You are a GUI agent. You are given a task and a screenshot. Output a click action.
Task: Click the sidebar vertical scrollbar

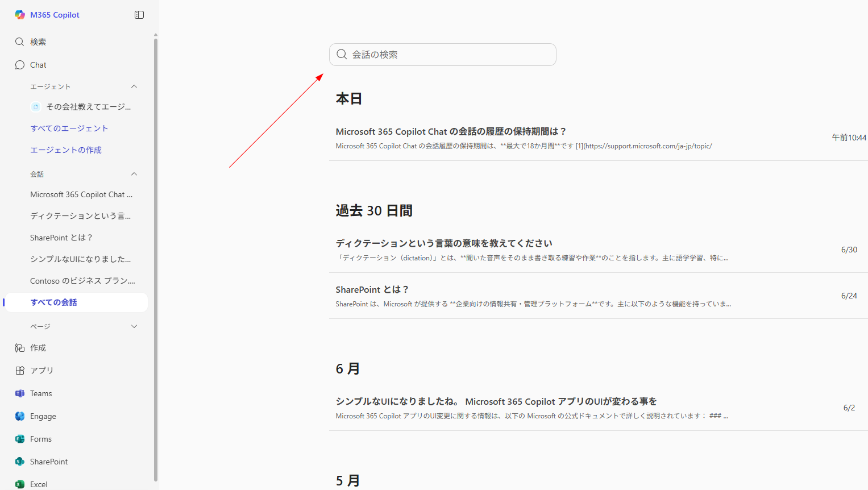click(x=156, y=259)
